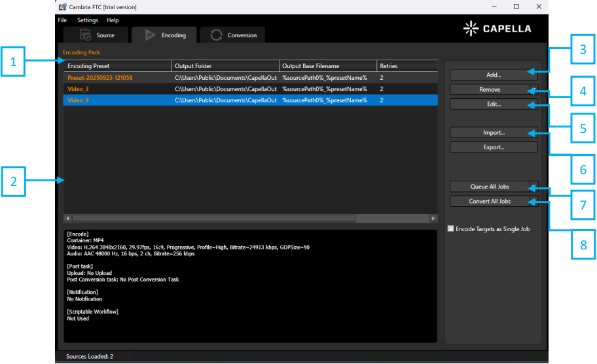Click the Output Base Filename column header

[x=328, y=66]
